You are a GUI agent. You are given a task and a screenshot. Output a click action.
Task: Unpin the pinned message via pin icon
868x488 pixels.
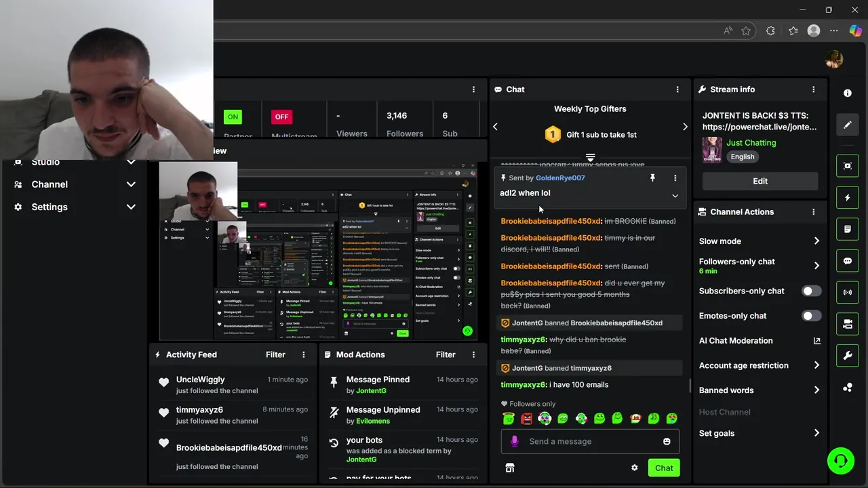pos(652,178)
